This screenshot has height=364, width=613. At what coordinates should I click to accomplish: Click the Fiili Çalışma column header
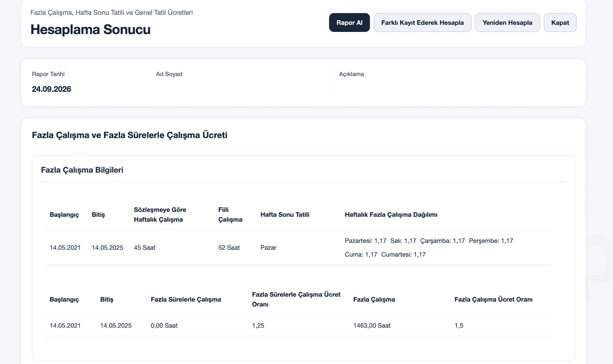(230, 214)
